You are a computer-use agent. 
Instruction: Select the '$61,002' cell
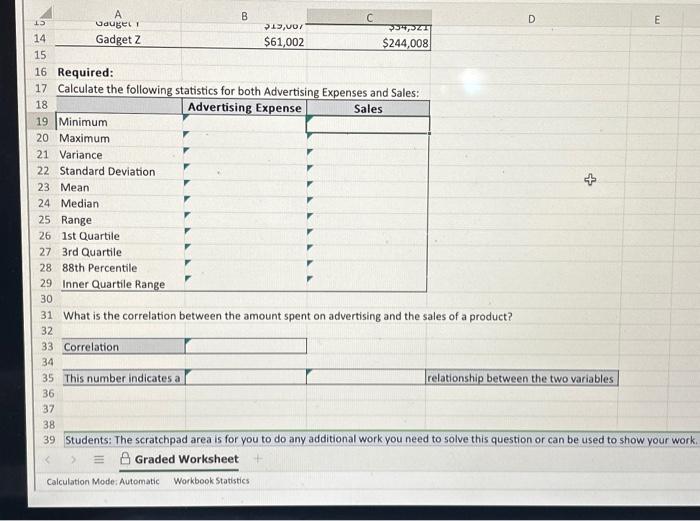point(244,41)
